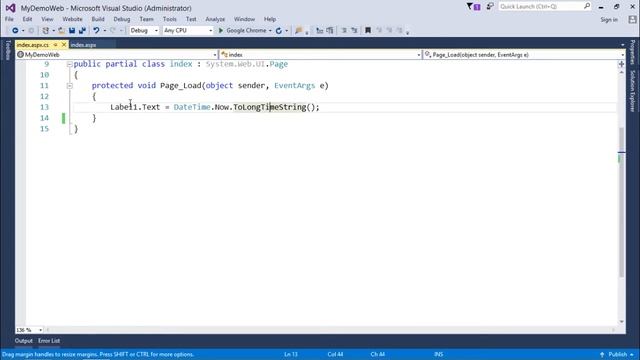This screenshot has width=640, height=360.
Task: Open the index class navigation dropdown
Action: point(321,55)
